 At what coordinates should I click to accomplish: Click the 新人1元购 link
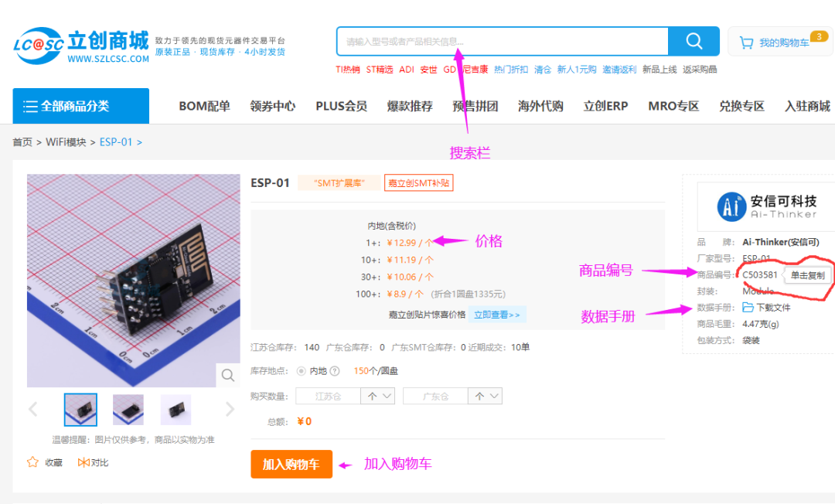[x=577, y=70]
